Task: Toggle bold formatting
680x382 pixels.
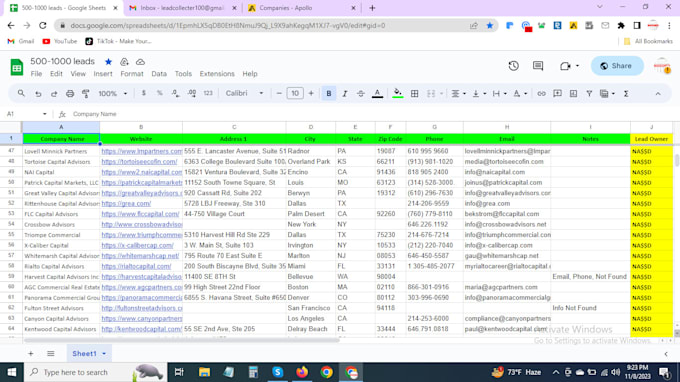Action: pos(329,93)
